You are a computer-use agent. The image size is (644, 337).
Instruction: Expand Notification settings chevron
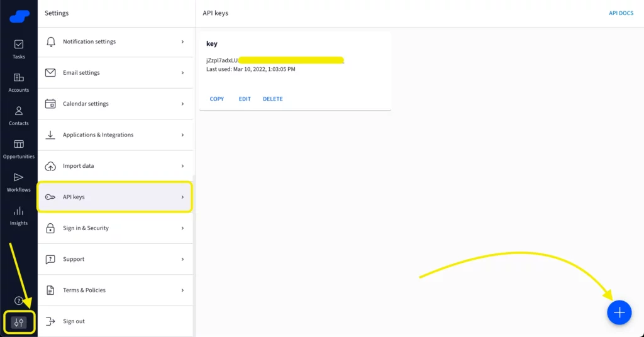click(x=182, y=41)
